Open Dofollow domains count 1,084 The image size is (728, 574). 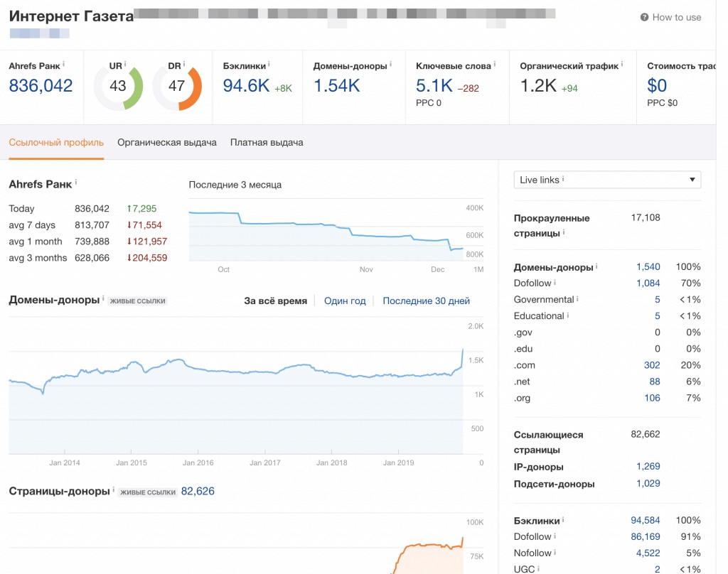tap(648, 283)
